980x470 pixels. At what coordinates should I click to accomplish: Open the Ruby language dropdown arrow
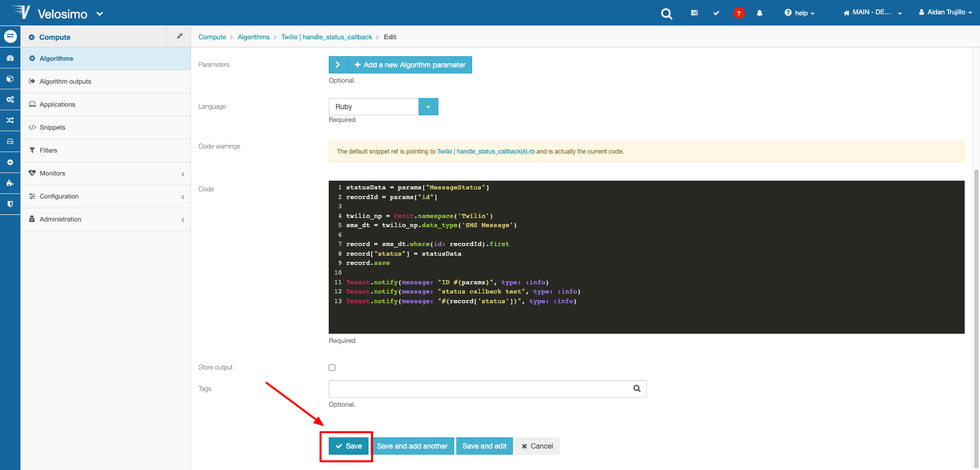(x=428, y=107)
